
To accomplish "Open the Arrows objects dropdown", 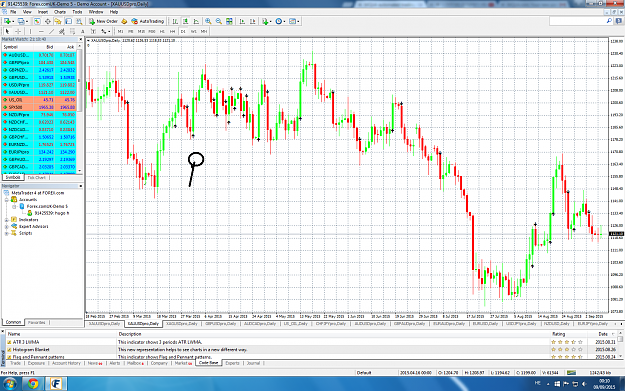I will pyautogui.click(x=105, y=31).
